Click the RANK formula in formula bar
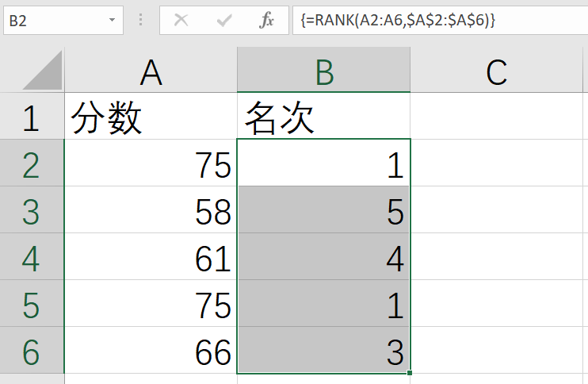 (x=398, y=21)
